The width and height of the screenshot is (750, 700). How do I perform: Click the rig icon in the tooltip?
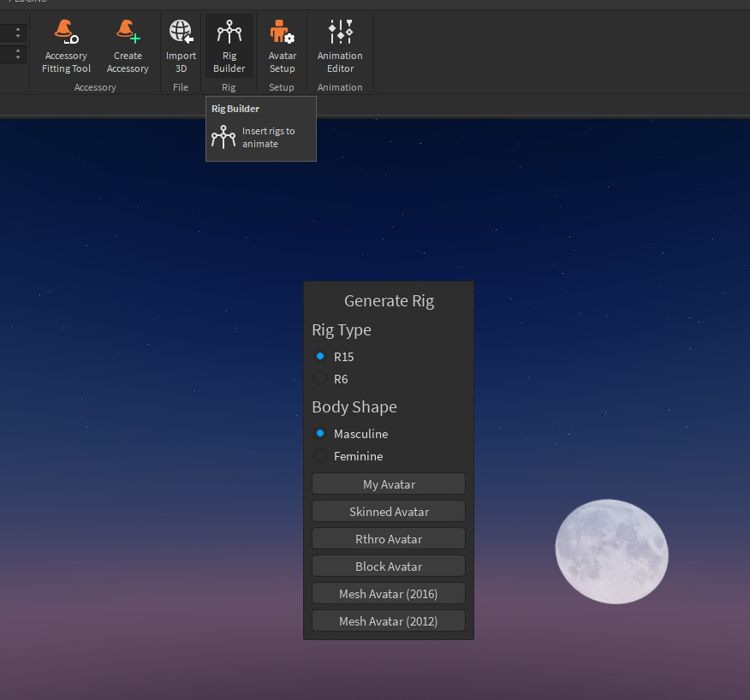coord(223,136)
